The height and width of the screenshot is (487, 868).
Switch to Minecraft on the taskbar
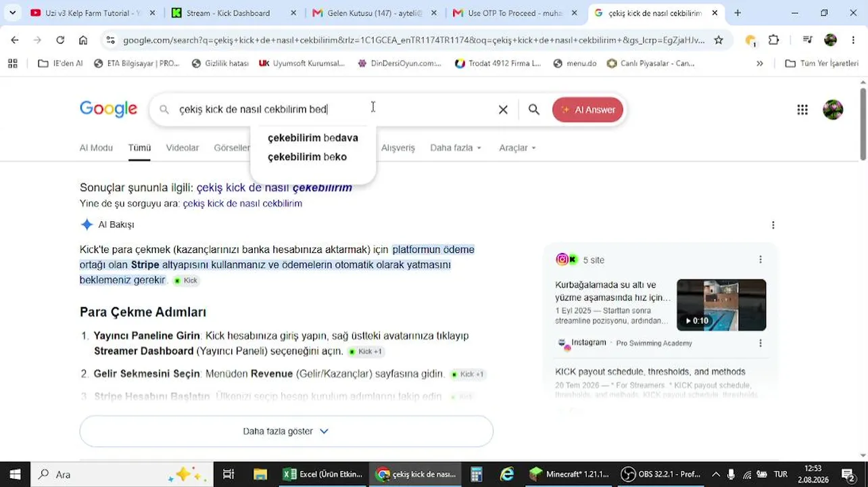click(569, 474)
